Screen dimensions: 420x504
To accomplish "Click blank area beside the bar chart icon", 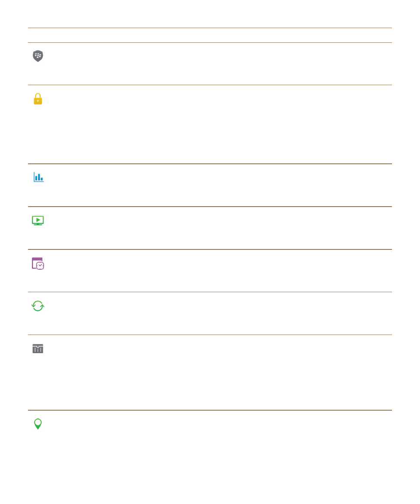I will (219, 185).
